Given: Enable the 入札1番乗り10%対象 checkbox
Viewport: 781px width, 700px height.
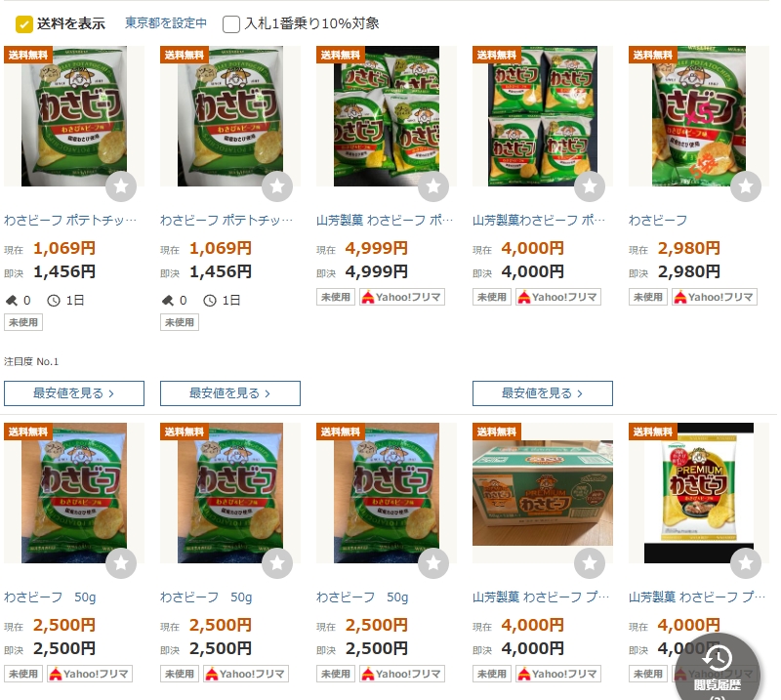Looking at the screenshot, I should pos(231,23).
